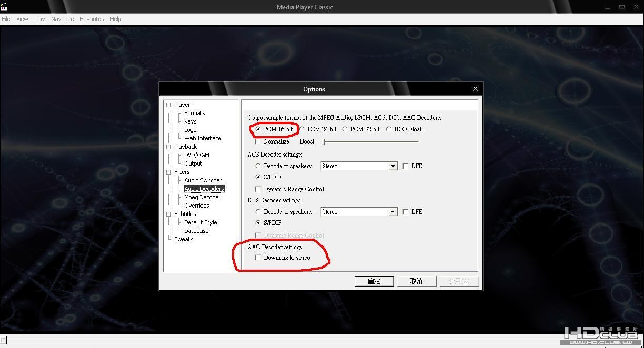Image resolution: width=644 pixels, height=348 pixels.
Task: Select Web Interface in the tree
Action: point(203,138)
